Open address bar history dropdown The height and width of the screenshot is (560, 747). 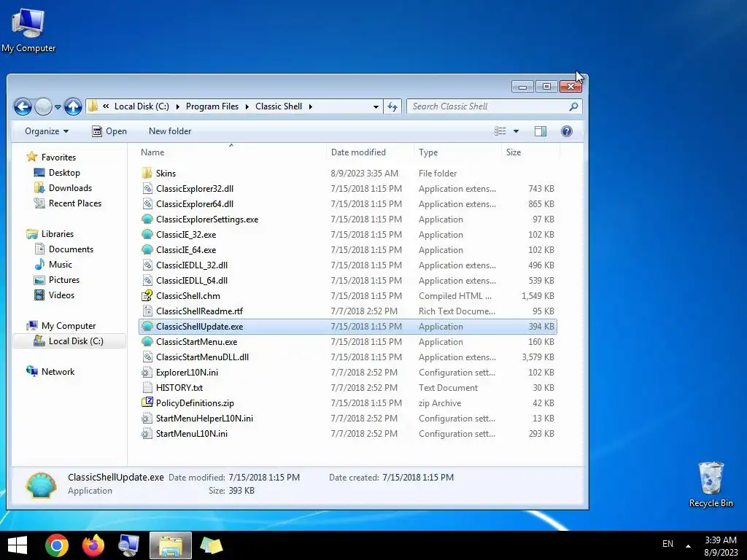coord(376,106)
